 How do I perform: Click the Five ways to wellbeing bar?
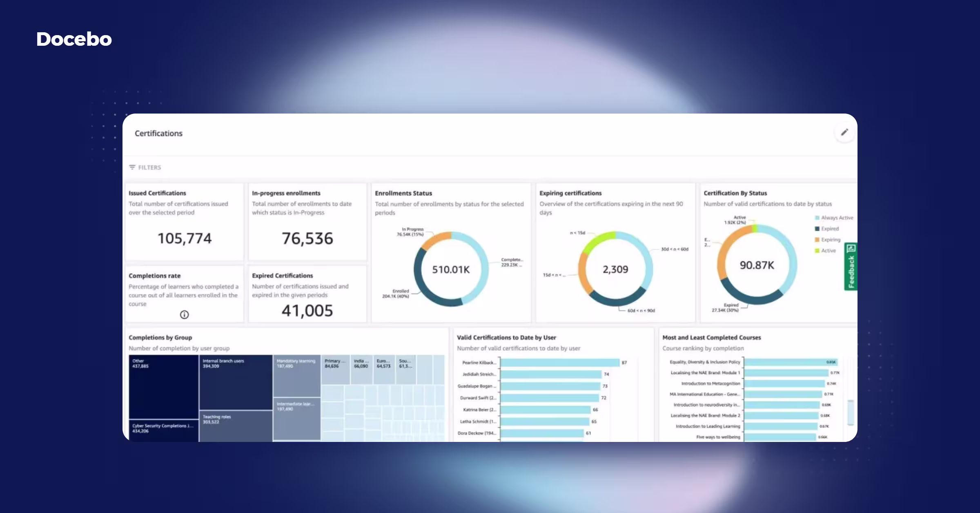coord(780,437)
